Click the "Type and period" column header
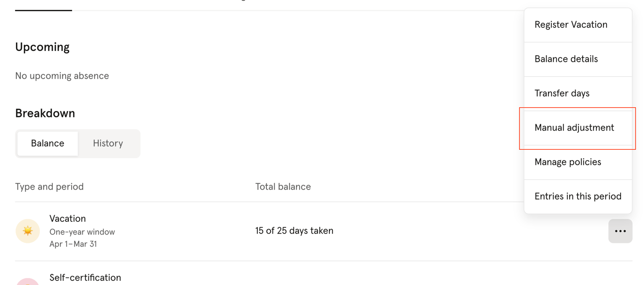This screenshot has height=285, width=644. point(49,186)
